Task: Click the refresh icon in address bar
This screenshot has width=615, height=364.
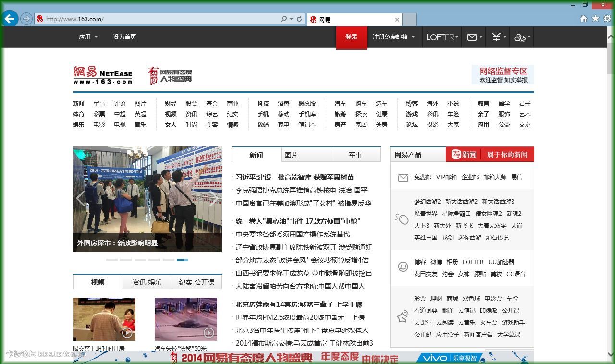Action: 299,19
